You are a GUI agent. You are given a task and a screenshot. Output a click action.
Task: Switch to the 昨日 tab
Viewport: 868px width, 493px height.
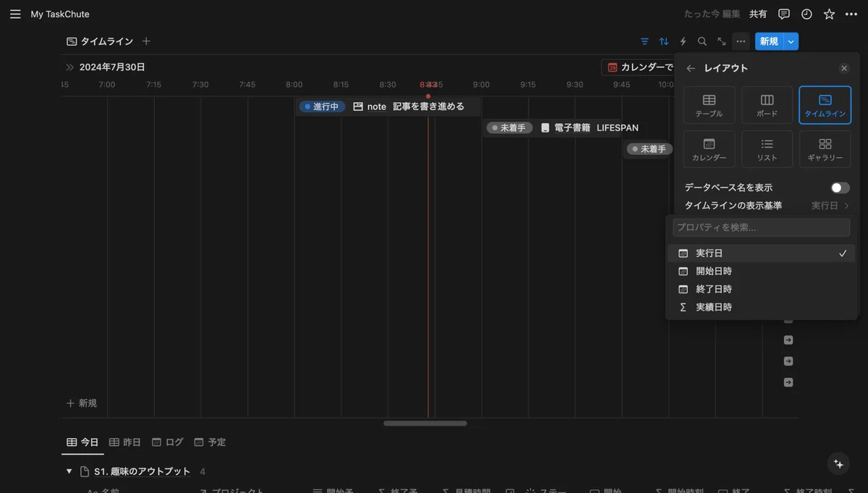(x=125, y=442)
